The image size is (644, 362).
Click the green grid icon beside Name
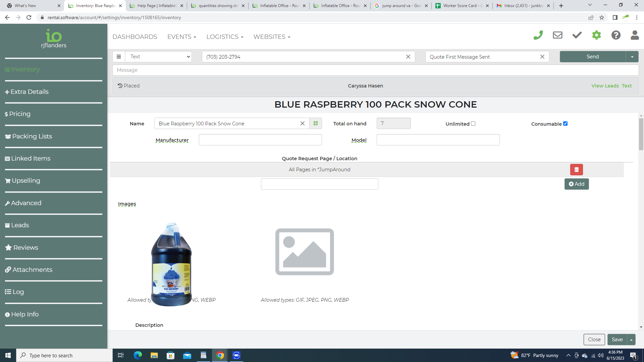316,123
